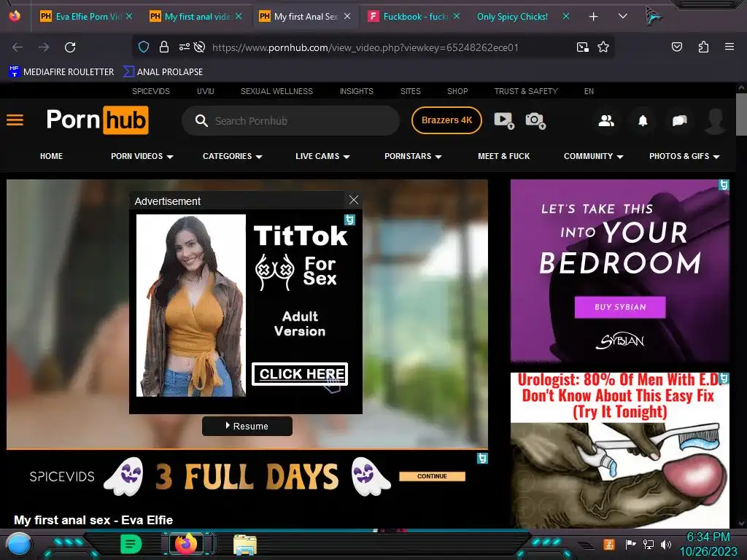Open the SEXUAL WELLNESS top link
Viewport: 747px width, 560px height.
click(x=276, y=91)
